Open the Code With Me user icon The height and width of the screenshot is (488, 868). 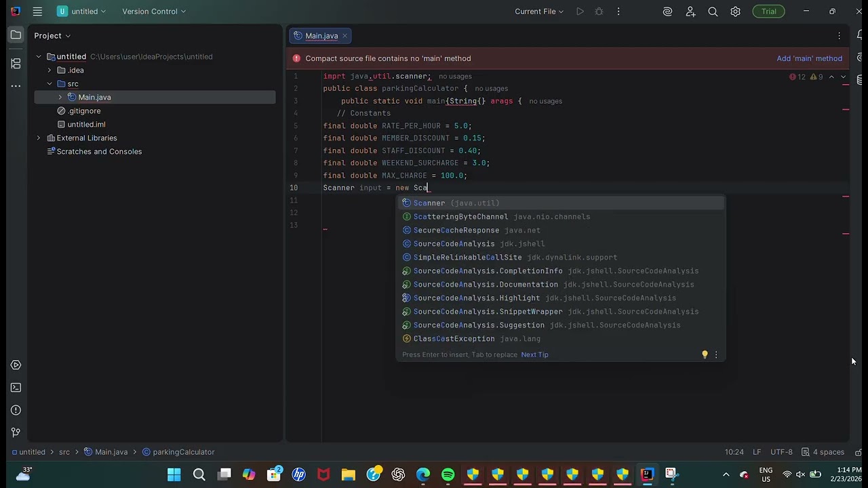point(690,12)
